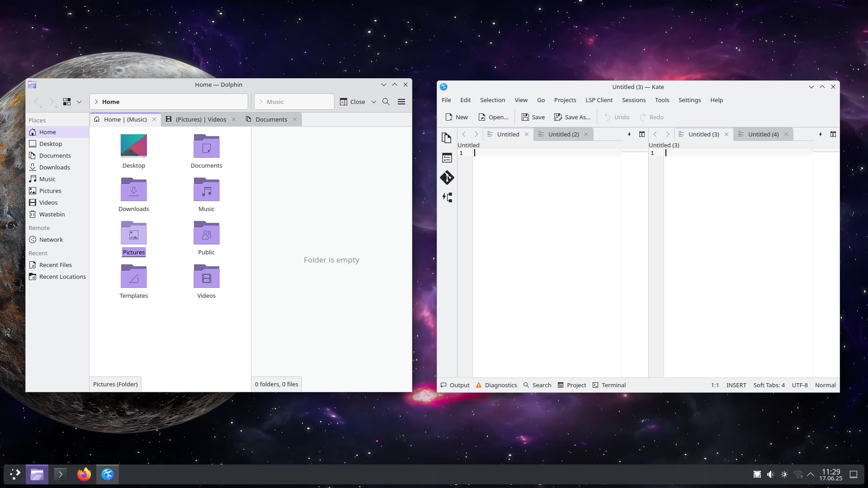The width and height of the screenshot is (868, 488).
Task: Switch to Untitled (4) tab in Kate
Action: coord(763,134)
